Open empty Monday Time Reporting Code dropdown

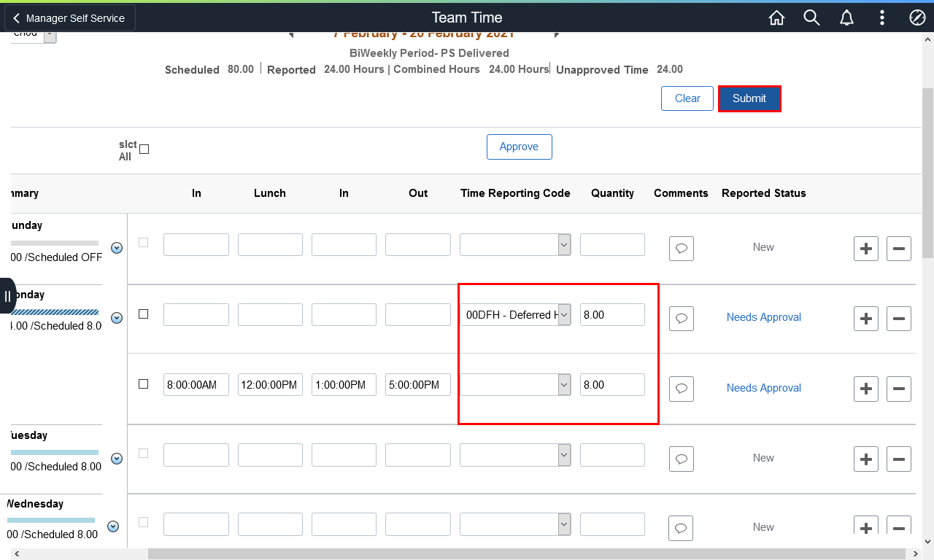click(x=515, y=384)
